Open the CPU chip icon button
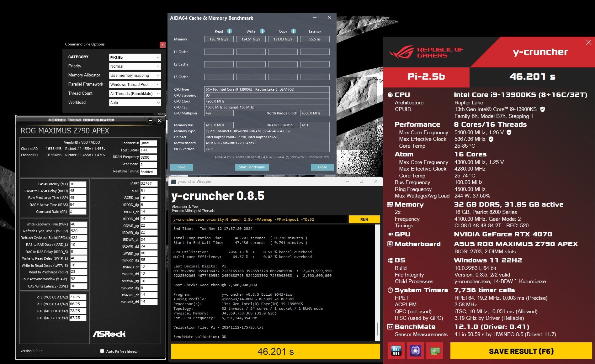This screenshot has width=595, height=364. click(416, 351)
